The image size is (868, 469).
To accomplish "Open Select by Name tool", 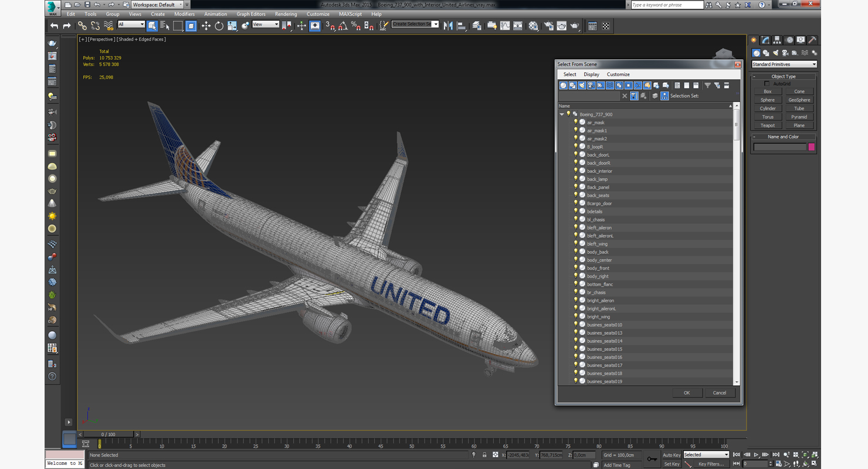I will 165,26.
